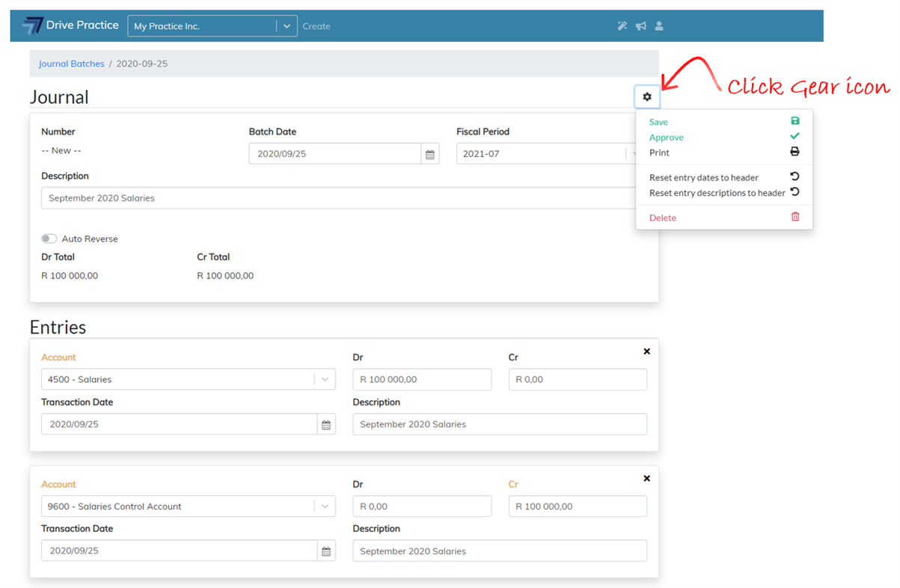Click the Approve checkmark icon
900x588 pixels.
pos(795,136)
